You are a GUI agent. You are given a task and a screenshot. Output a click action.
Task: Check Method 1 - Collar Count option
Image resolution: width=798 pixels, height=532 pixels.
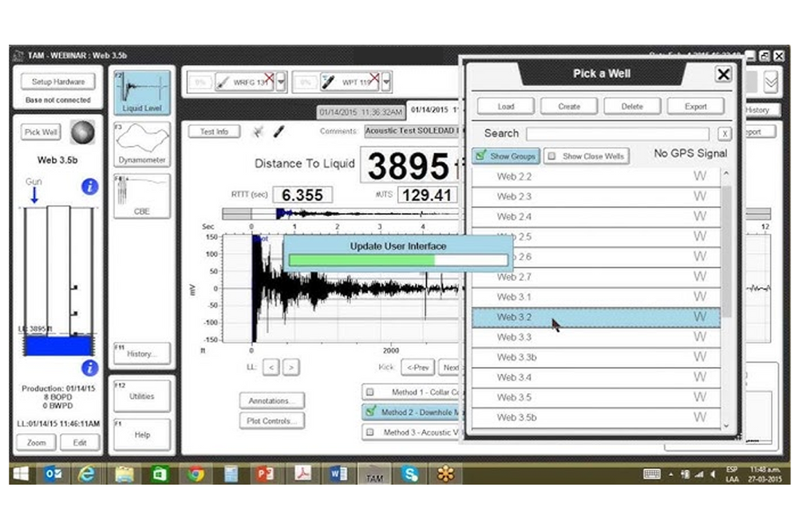[369, 392]
